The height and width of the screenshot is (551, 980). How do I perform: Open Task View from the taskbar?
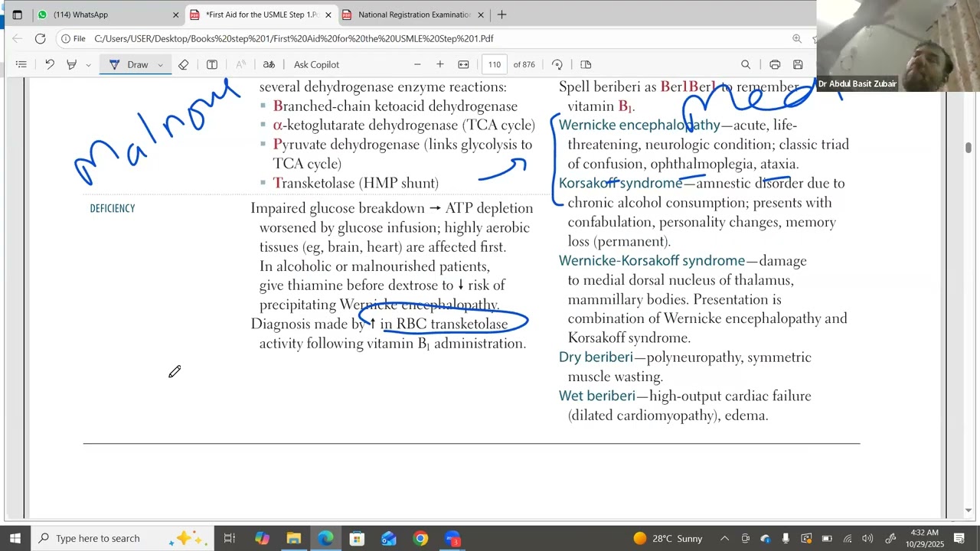(229, 538)
